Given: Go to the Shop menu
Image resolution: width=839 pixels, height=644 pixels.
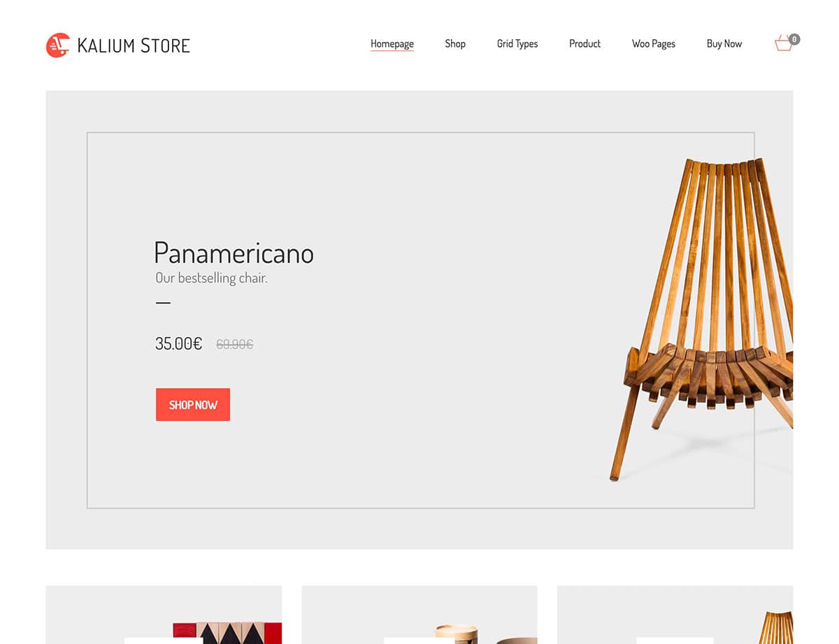Looking at the screenshot, I should (x=455, y=43).
